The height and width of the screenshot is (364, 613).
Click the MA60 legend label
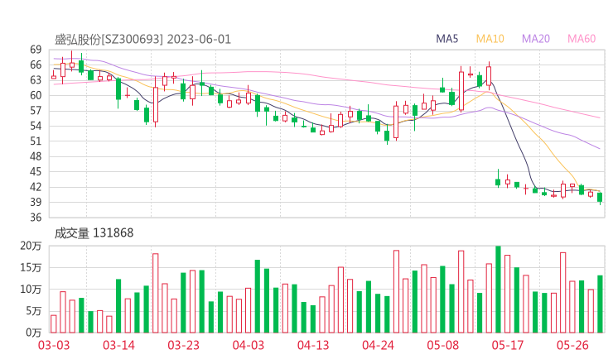(582, 39)
